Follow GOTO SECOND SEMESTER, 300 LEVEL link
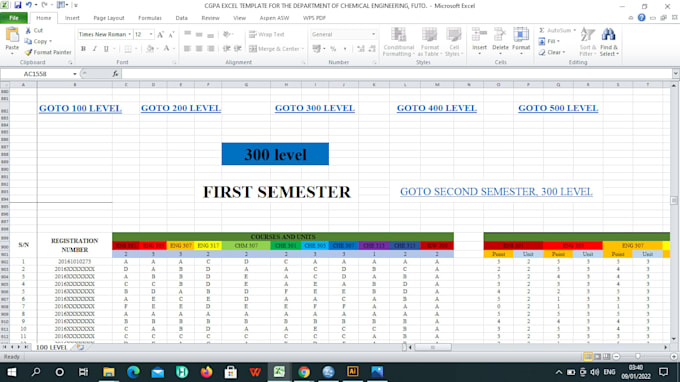The height and width of the screenshot is (382, 680). 496,191
